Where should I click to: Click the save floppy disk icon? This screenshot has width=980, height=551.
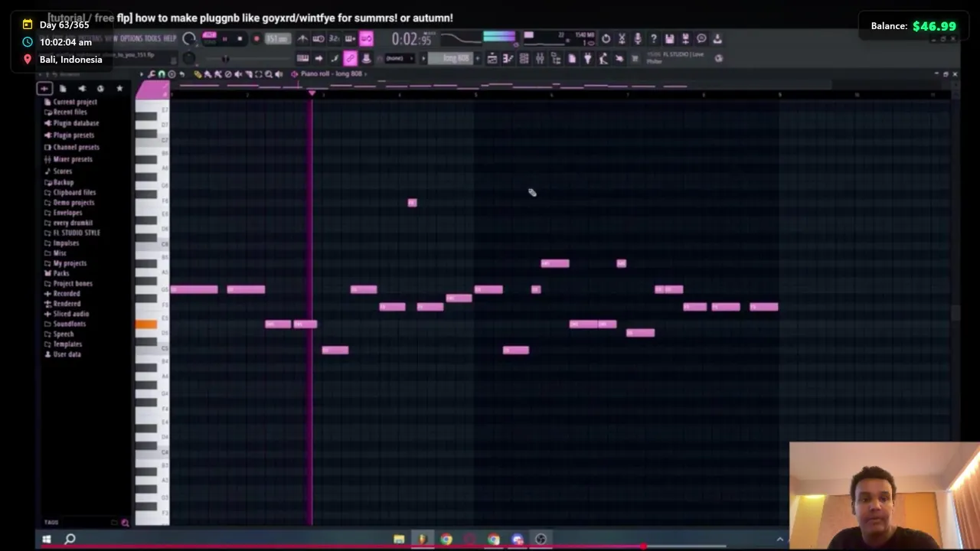pos(669,38)
